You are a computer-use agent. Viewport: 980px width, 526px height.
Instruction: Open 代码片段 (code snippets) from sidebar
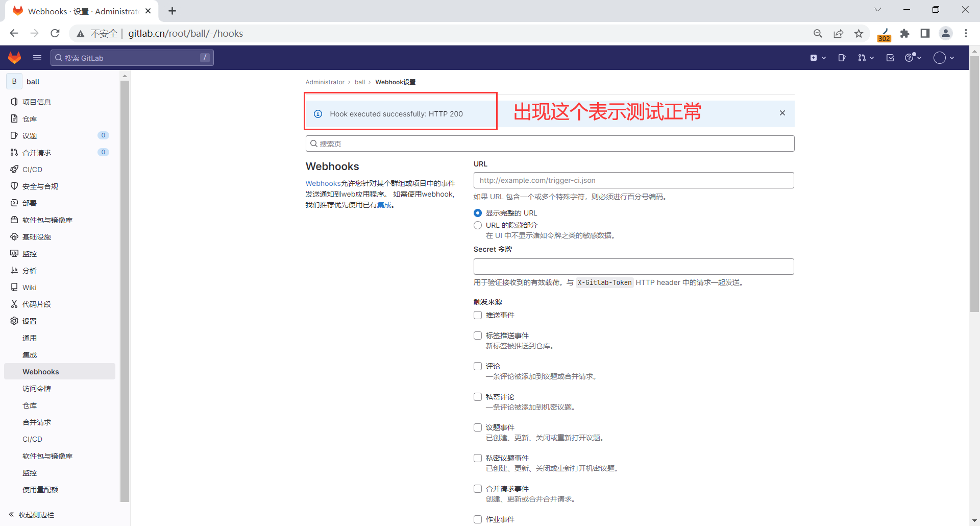point(37,304)
